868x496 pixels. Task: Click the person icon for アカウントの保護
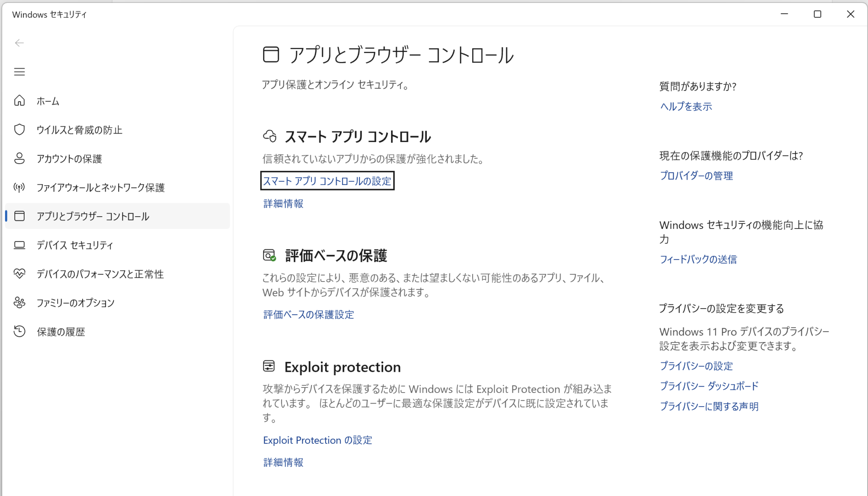[x=19, y=158]
